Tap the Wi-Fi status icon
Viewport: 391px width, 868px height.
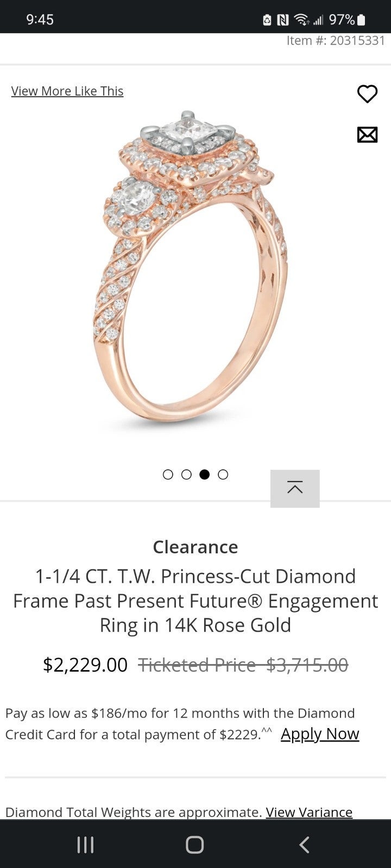click(x=301, y=20)
